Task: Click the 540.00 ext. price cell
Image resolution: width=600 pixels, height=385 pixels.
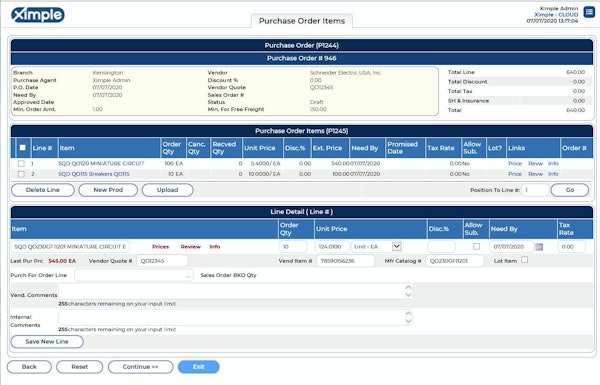Action: point(340,163)
